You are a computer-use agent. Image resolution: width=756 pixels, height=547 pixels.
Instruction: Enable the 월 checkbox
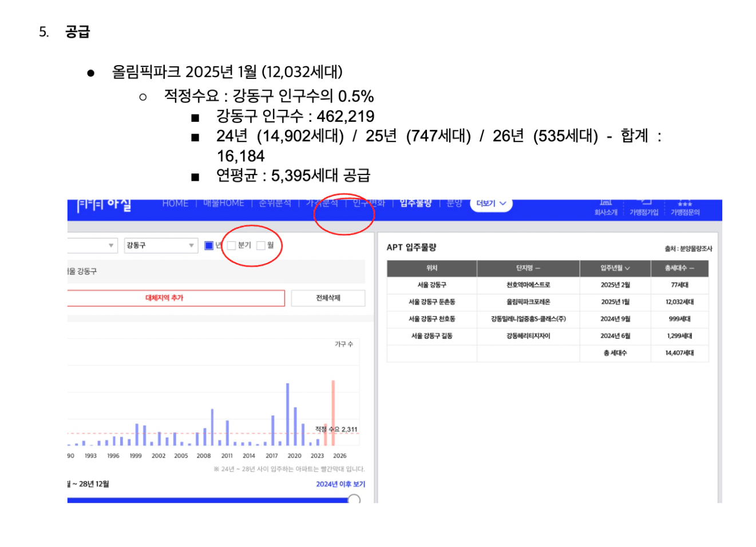(261, 245)
